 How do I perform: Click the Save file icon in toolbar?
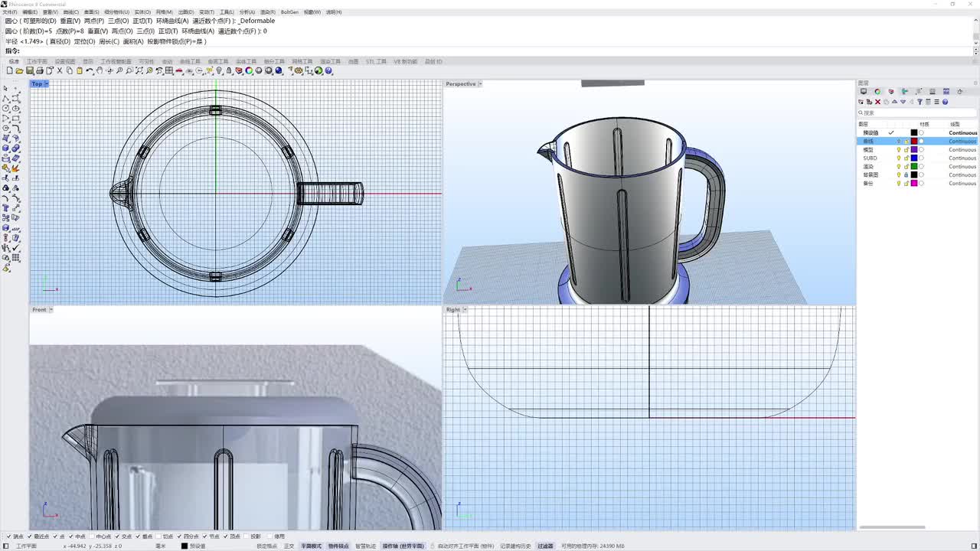point(30,71)
